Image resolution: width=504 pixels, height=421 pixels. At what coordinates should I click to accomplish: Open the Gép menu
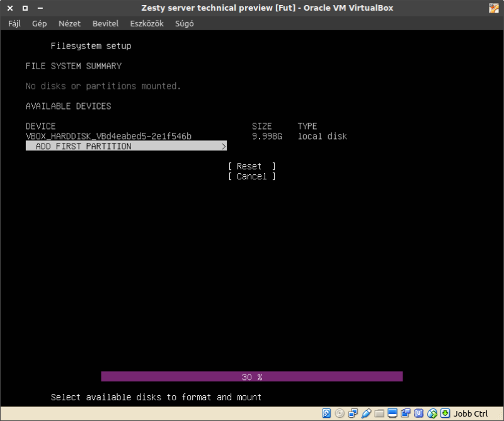click(x=39, y=23)
